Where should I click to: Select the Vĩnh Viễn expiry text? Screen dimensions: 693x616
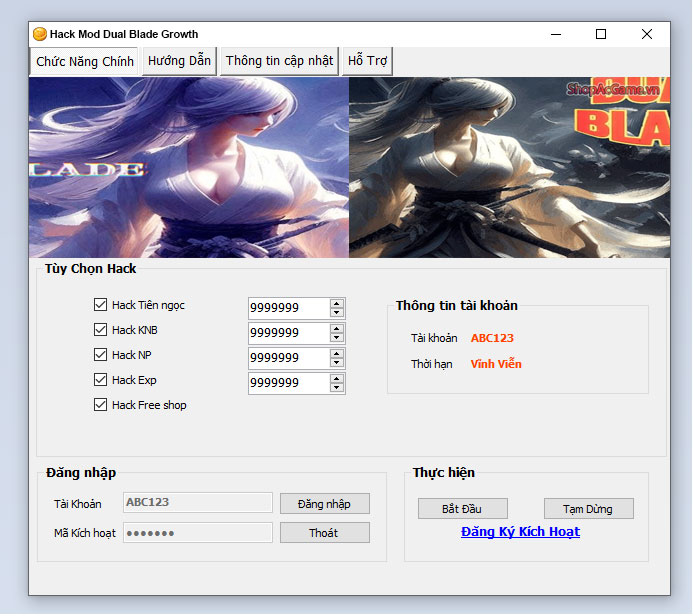496,364
